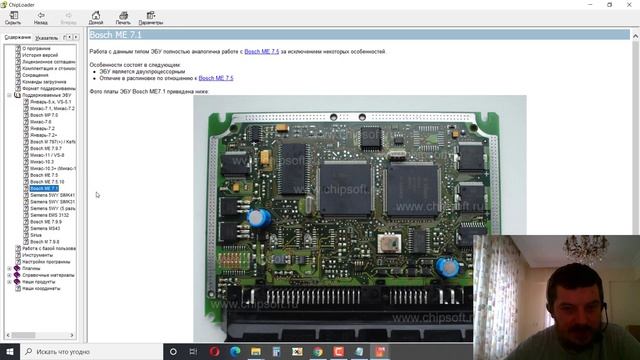Open the Сокращения topic
Viewport: 640px width, 360px height.
[35, 75]
